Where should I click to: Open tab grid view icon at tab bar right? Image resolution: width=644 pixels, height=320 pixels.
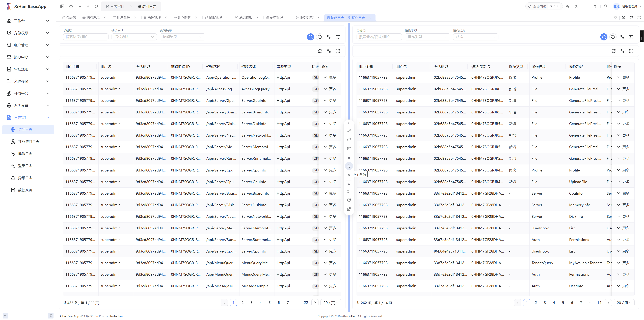pyautogui.click(x=615, y=17)
